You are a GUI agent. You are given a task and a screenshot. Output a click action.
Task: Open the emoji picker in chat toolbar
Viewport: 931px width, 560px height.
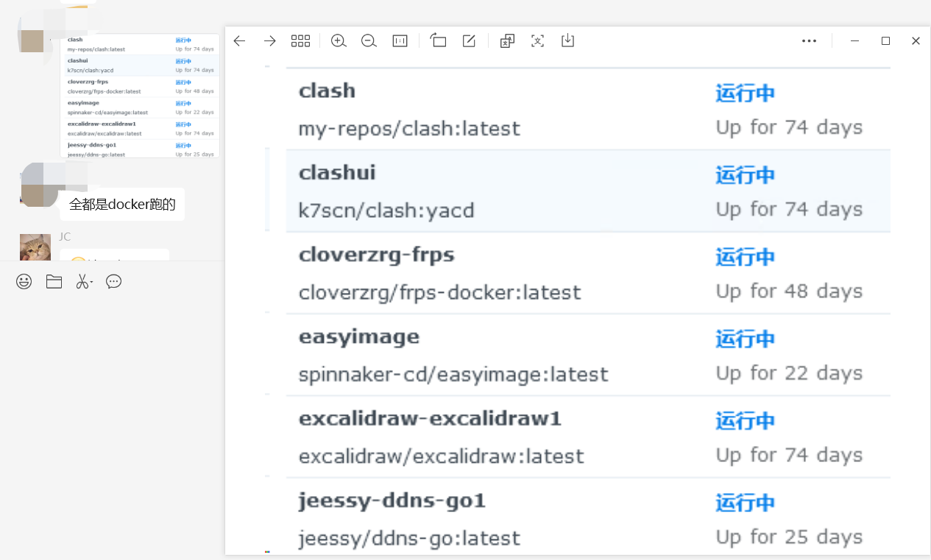(x=24, y=282)
